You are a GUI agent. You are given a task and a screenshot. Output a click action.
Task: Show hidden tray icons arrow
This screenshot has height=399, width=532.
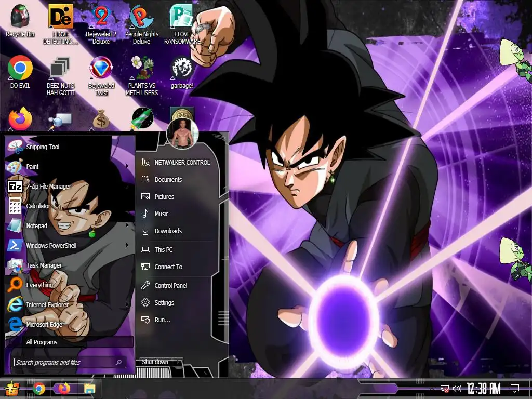pyautogui.click(x=432, y=389)
